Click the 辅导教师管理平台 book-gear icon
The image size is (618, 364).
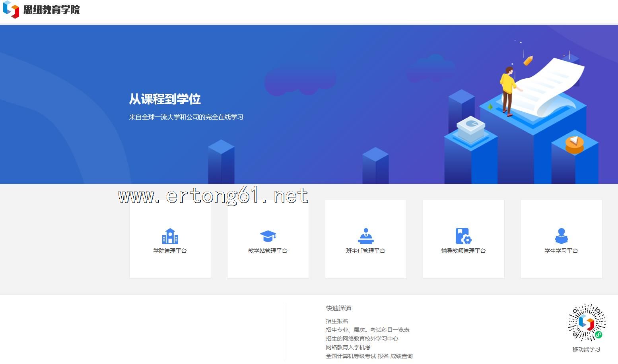463,236
